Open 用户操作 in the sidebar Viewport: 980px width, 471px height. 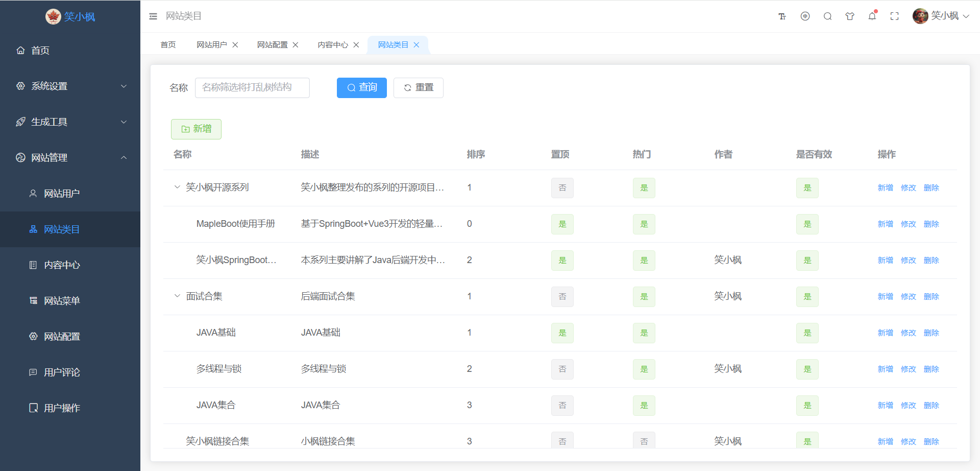tap(70, 408)
